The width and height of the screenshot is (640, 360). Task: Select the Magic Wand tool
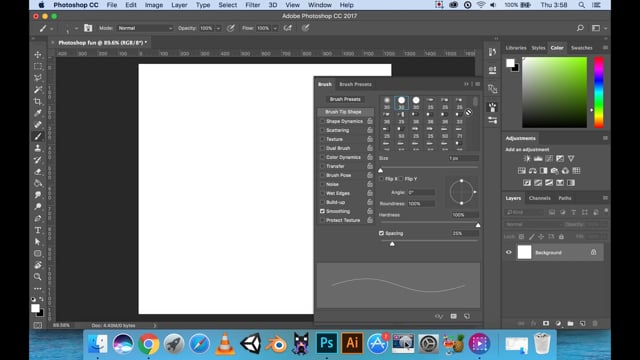point(38,89)
